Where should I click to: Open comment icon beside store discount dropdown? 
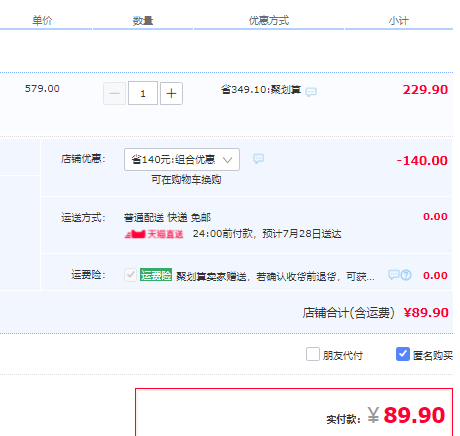tap(258, 158)
